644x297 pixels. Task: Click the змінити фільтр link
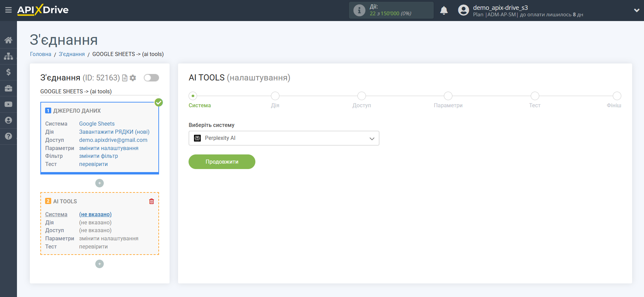(99, 156)
